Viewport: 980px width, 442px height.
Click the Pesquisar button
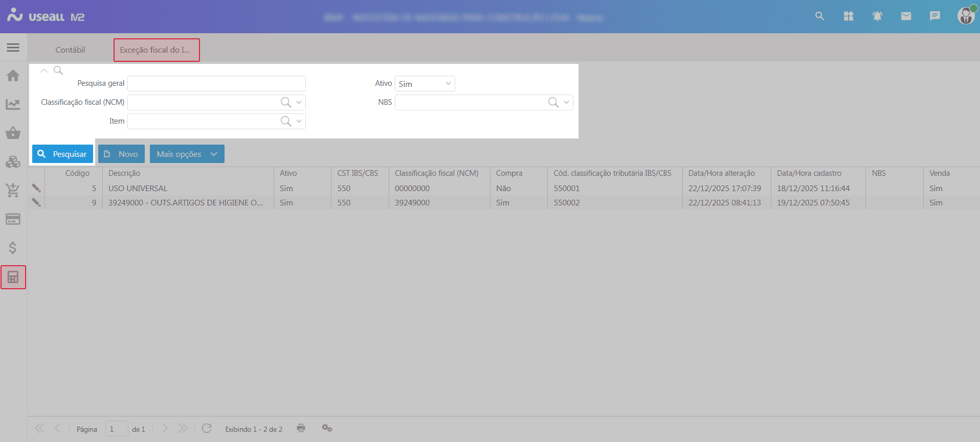(62, 154)
